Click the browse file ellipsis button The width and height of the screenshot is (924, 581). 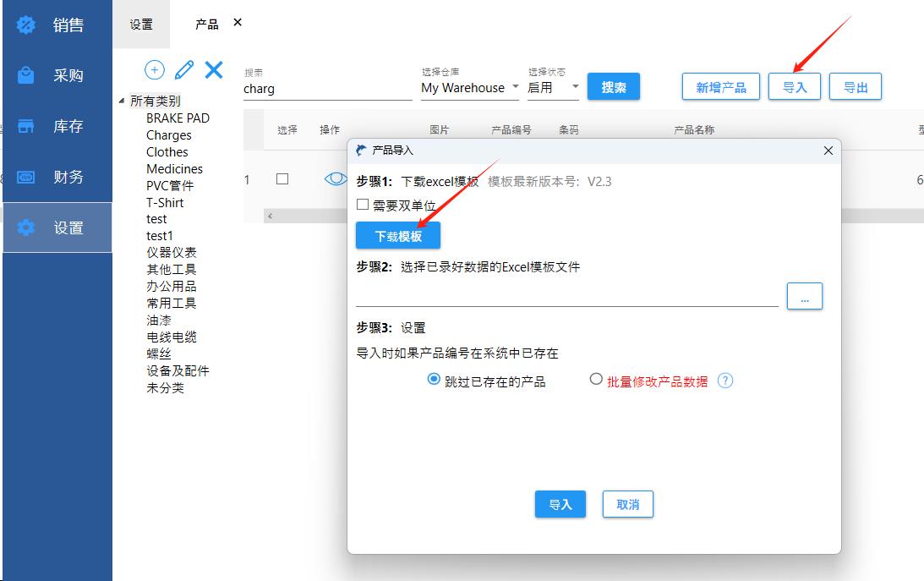click(804, 296)
